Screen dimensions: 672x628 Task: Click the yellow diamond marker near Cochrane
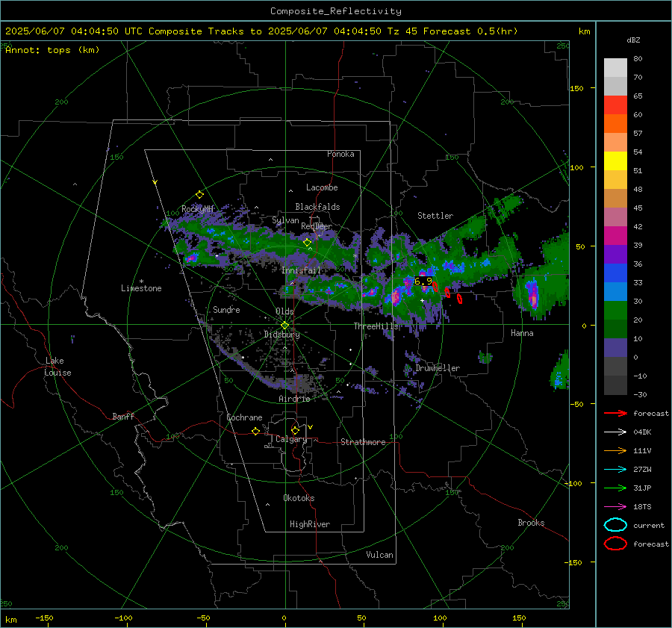tap(256, 432)
